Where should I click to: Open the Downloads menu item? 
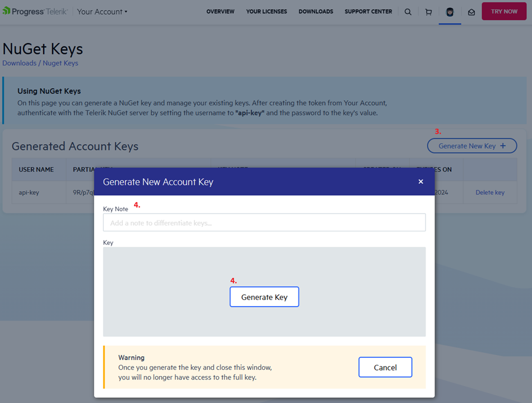(x=316, y=12)
